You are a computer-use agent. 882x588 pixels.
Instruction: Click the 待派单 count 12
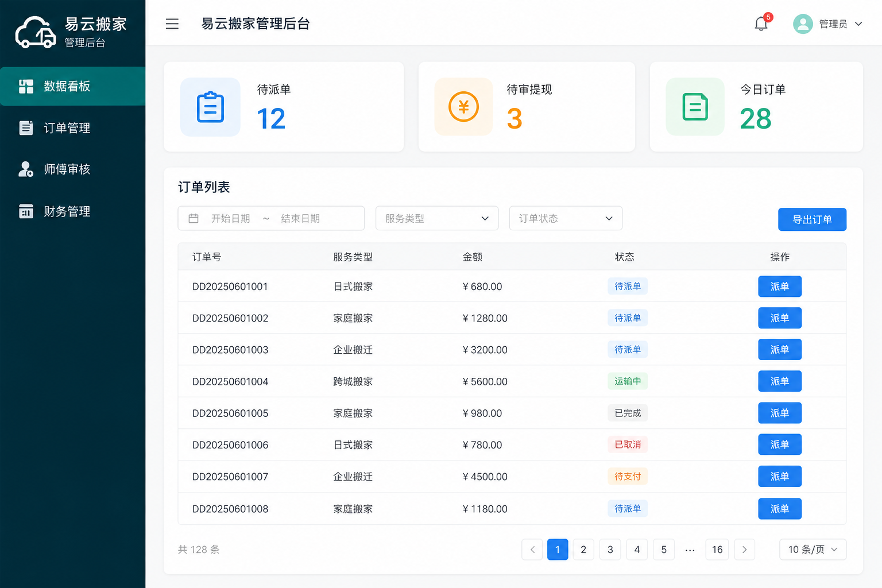pos(271,119)
